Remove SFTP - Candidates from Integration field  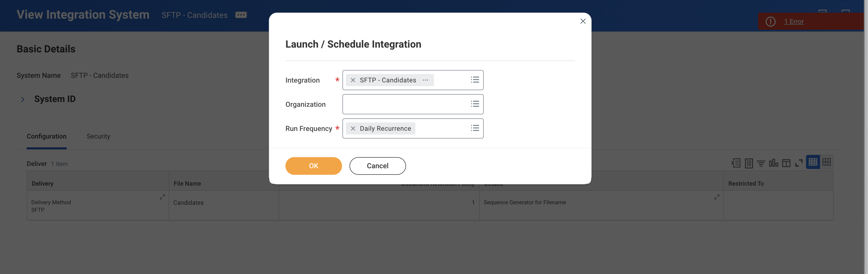(x=353, y=80)
